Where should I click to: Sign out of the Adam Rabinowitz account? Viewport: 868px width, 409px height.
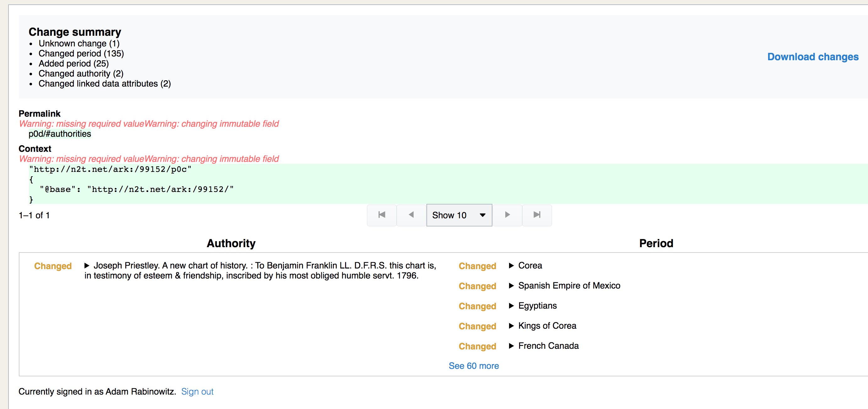197,391
